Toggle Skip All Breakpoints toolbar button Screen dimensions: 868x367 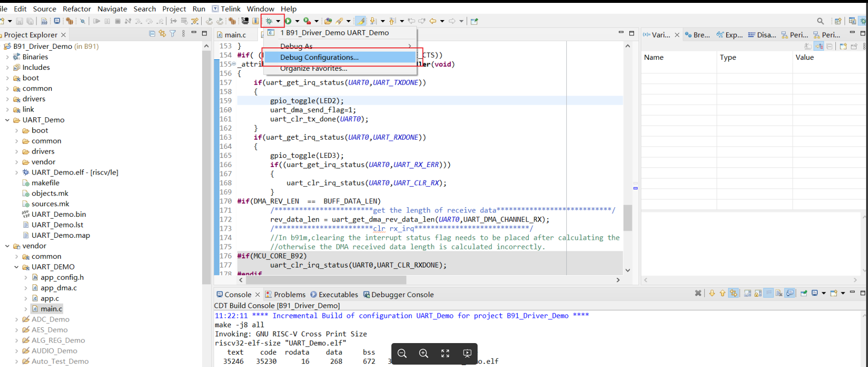click(82, 21)
